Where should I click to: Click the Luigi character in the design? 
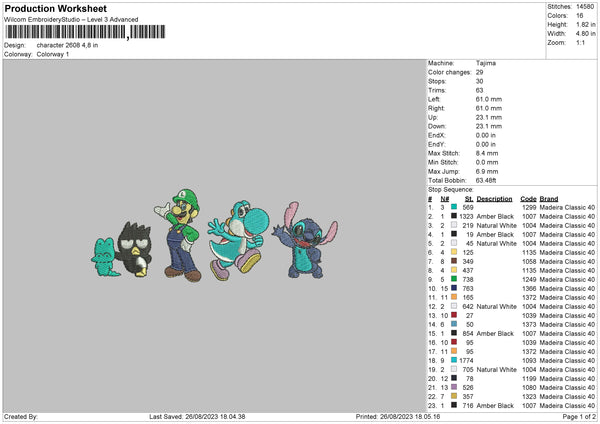point(180,235)
